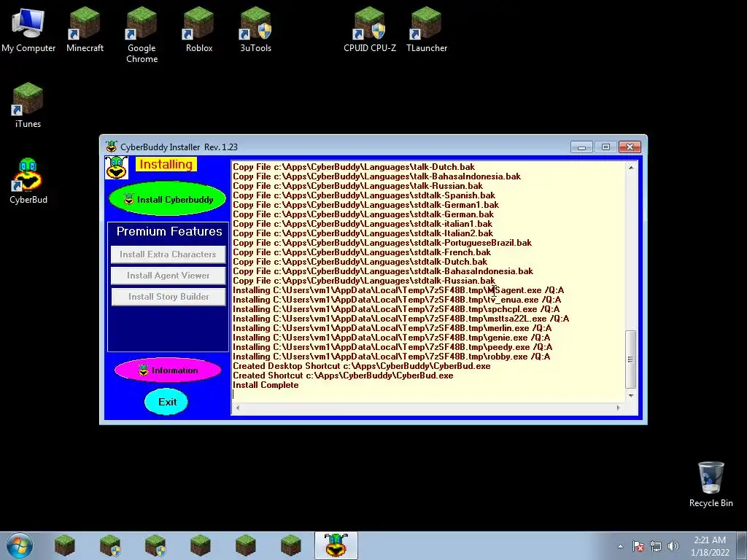Click the pink Information button
This screenshot has height=560, width=747.
click(168, 370)
